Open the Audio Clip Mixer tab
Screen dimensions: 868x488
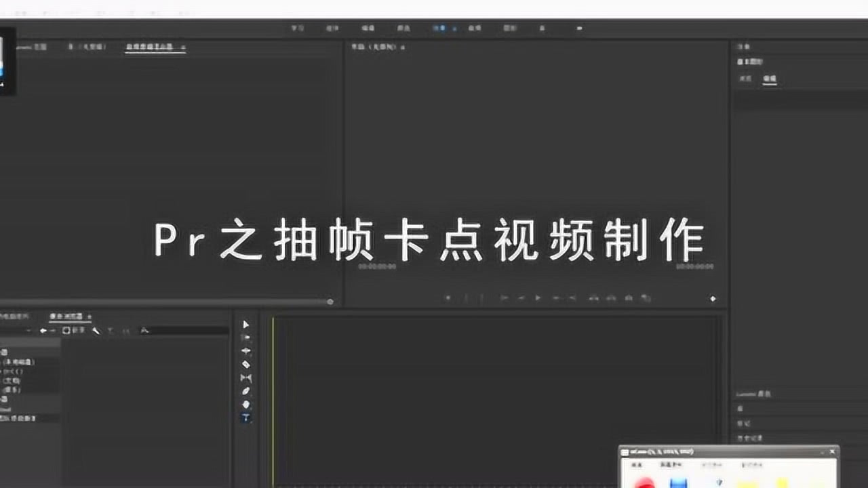pyautogui.click(x=150, y=47)
